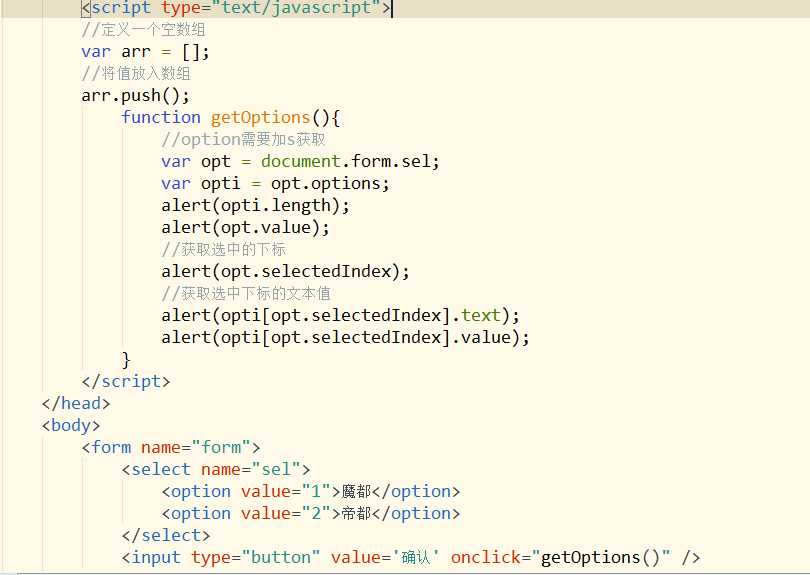
Task: Click the option line containing 魔都
Action: point(310,491)
